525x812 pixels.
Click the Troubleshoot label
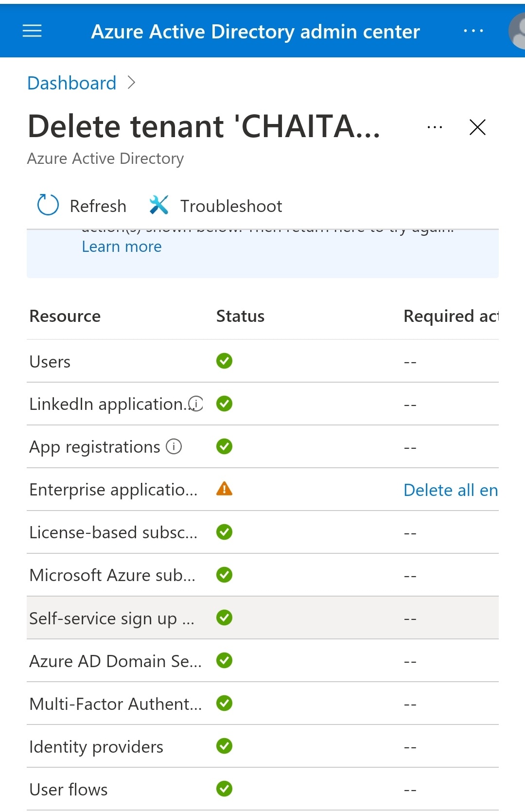tap(231, 206)
